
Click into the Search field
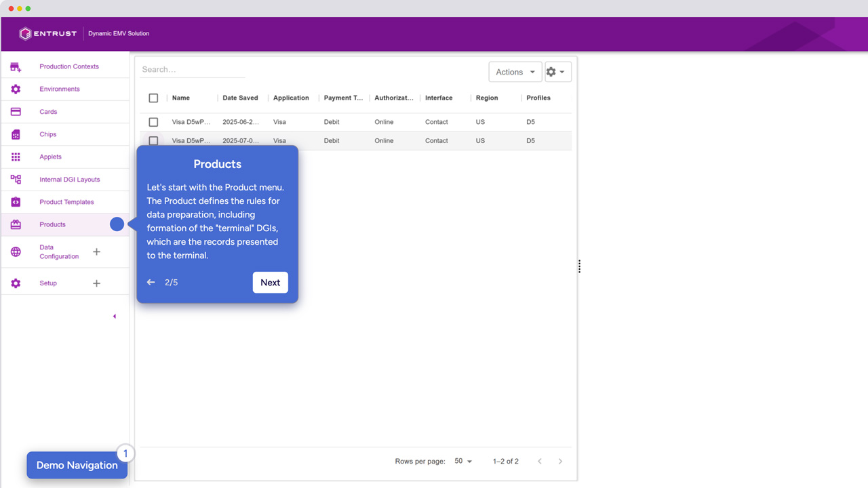click(x=193, y=69)
